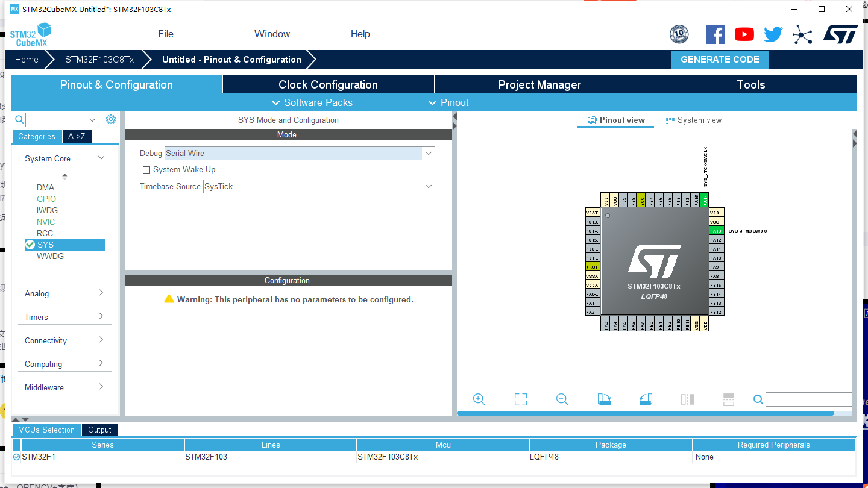Open the ST Facebook page icon
This screenshot has width=868, height=488.
[715, 34]
